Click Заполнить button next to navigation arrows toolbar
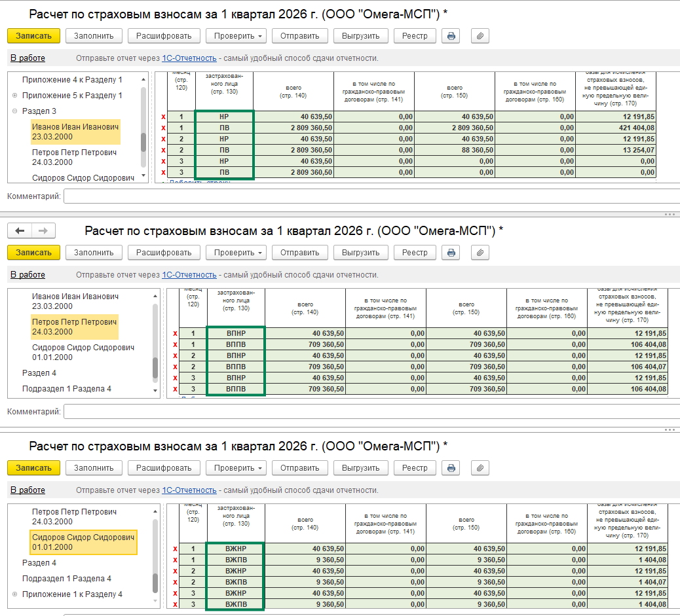Screen dimensions: 680x616 [x=94, y=253]
